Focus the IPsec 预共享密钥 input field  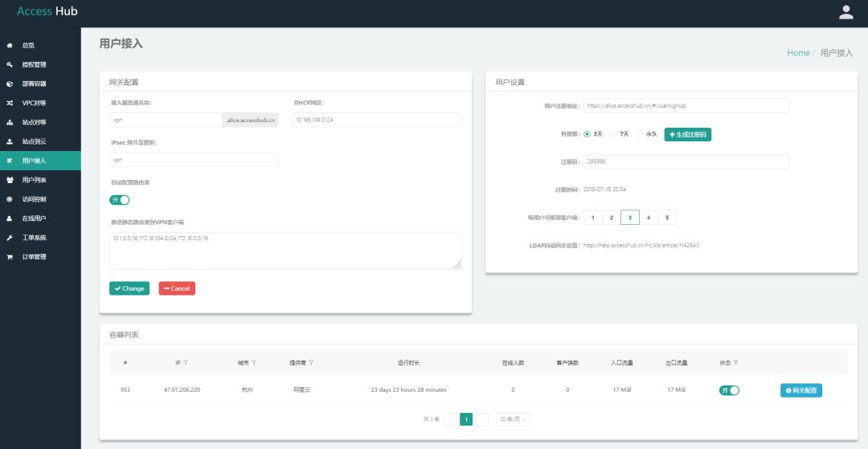[194, 160]
